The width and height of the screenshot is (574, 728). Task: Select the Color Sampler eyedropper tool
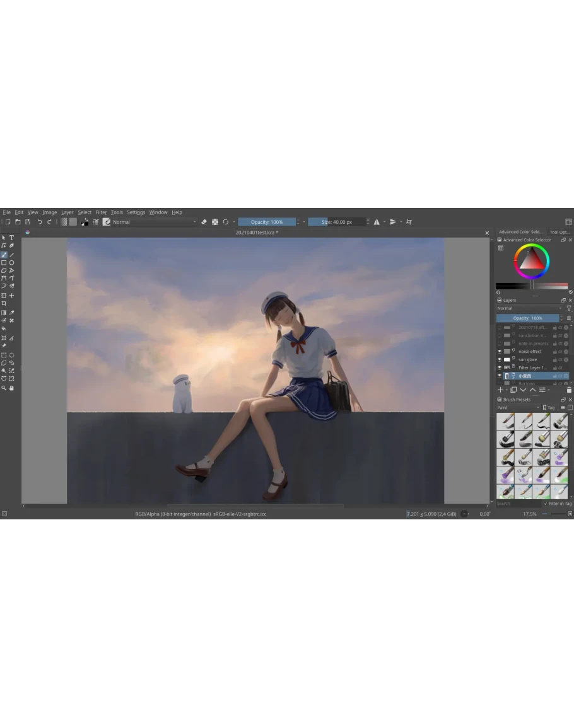tap(11, 313)
